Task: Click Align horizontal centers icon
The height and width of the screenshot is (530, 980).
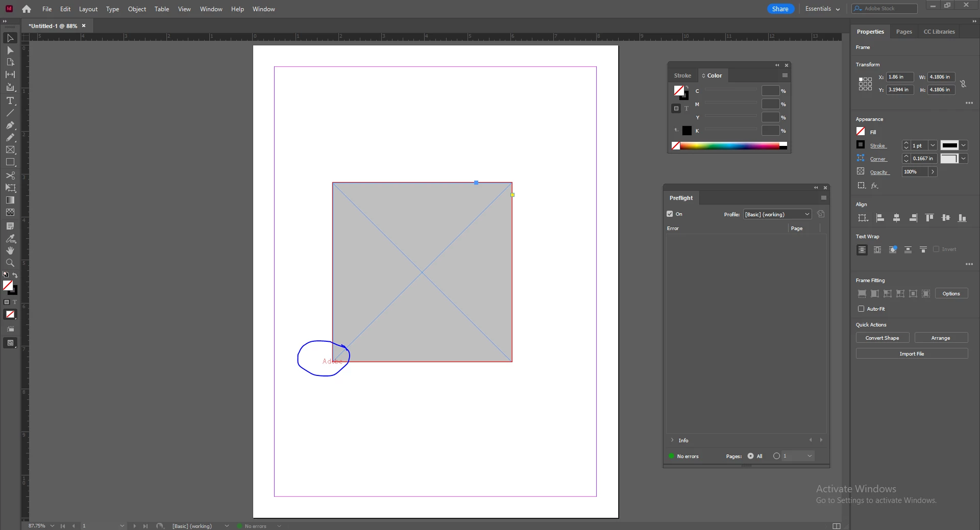Action: coord(897,218)
